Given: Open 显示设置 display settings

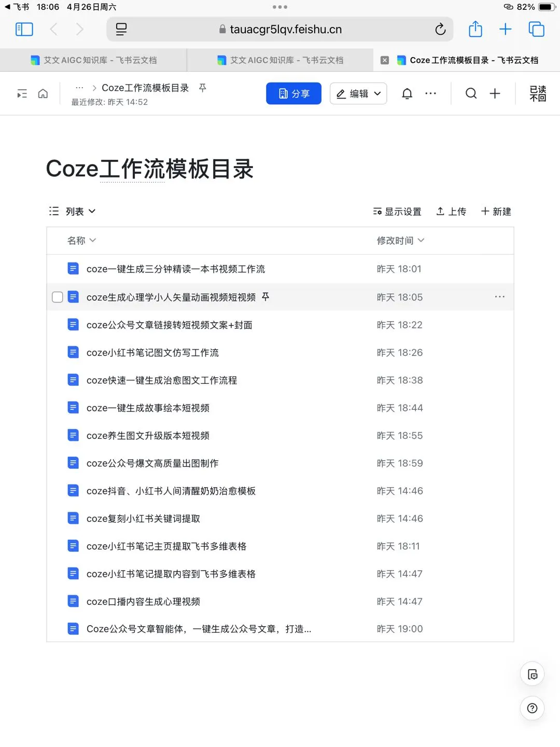Looking at the screenshot, I should point(397,211).
